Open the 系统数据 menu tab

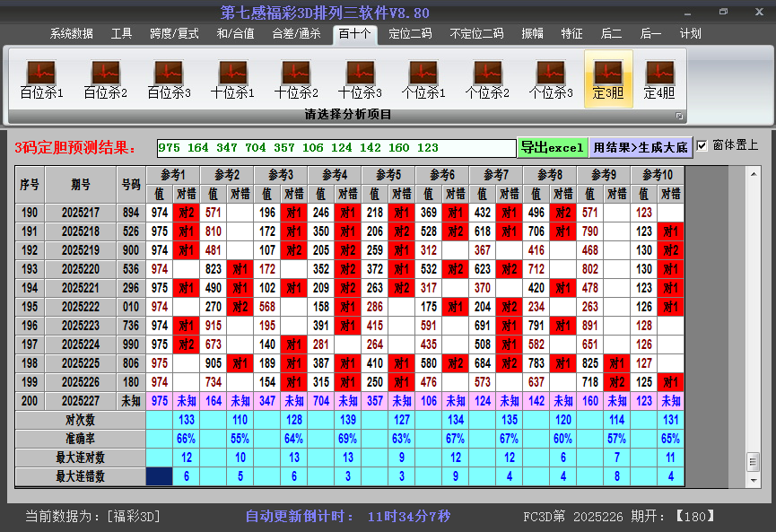72,34
